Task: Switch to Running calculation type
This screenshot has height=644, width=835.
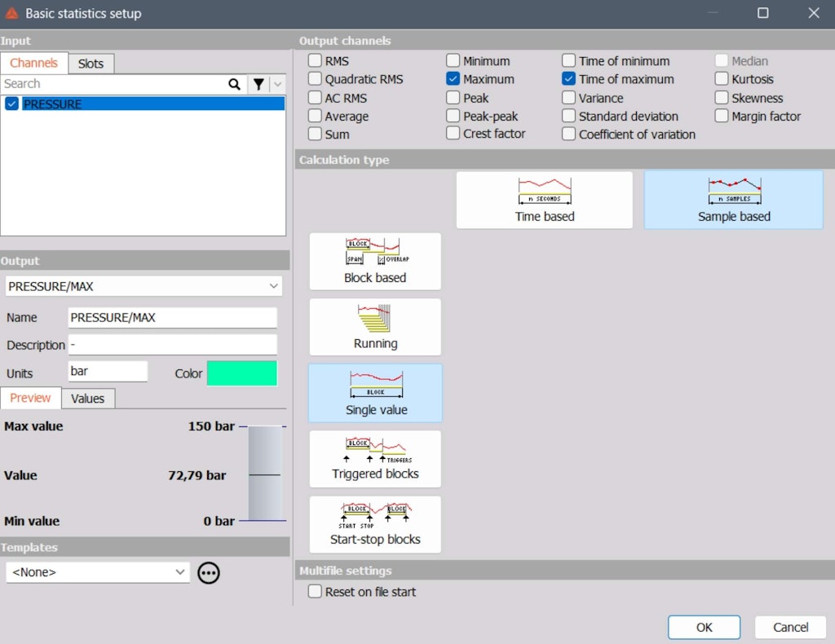Action: click(374, 327)
